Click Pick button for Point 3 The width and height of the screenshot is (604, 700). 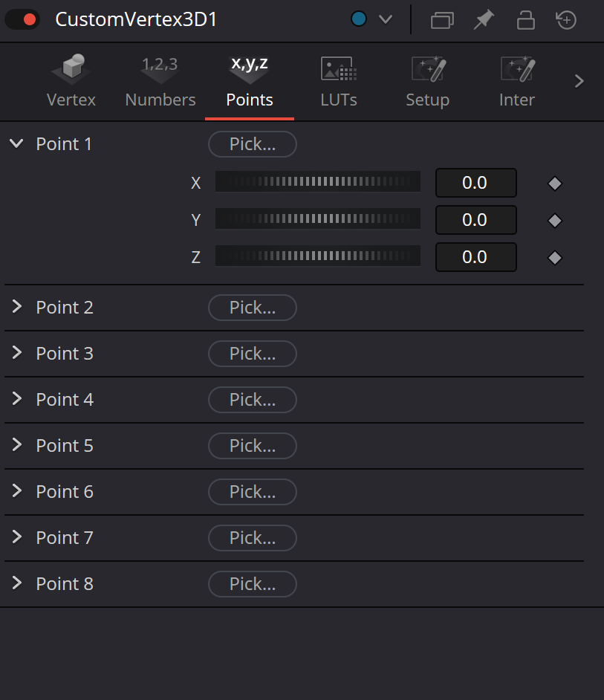point(253,354)
